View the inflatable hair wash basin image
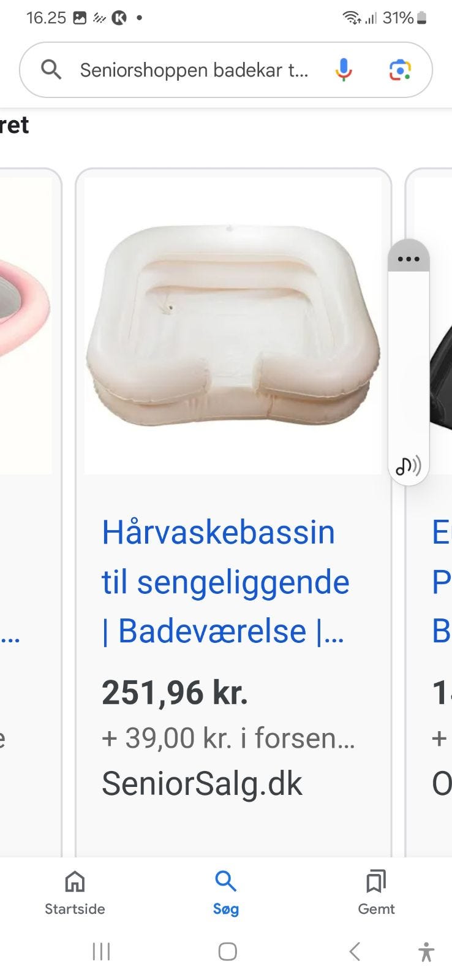Image resolution: width=452 pixels, height=980 pixels. pyautogui.click(x=233, y=325)
